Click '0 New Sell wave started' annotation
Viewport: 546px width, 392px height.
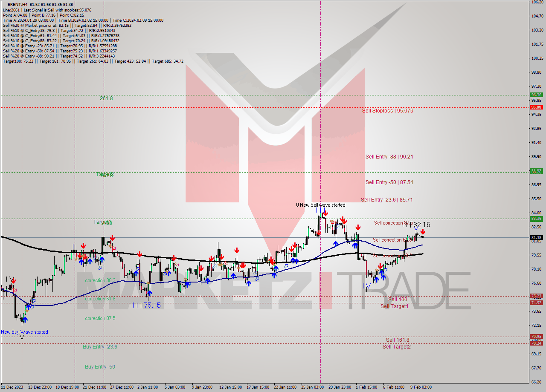coord(321,205)
